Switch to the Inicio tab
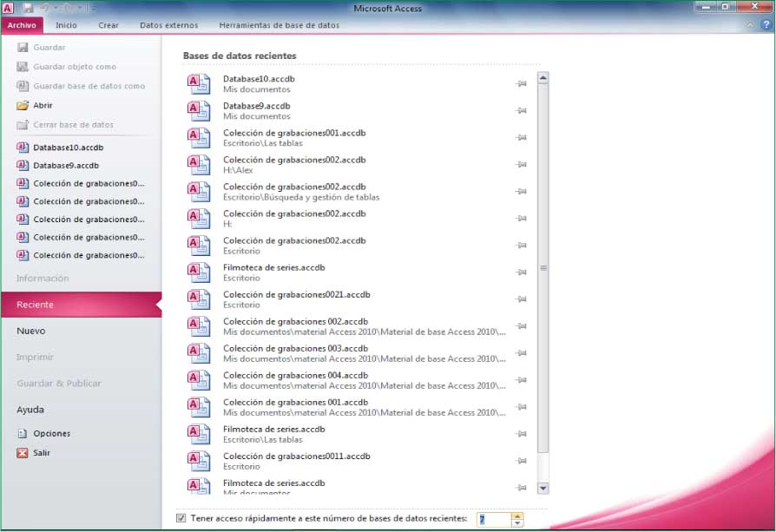Screen dimensions: 776x532 pyautogui.click(x=66, y=25)
